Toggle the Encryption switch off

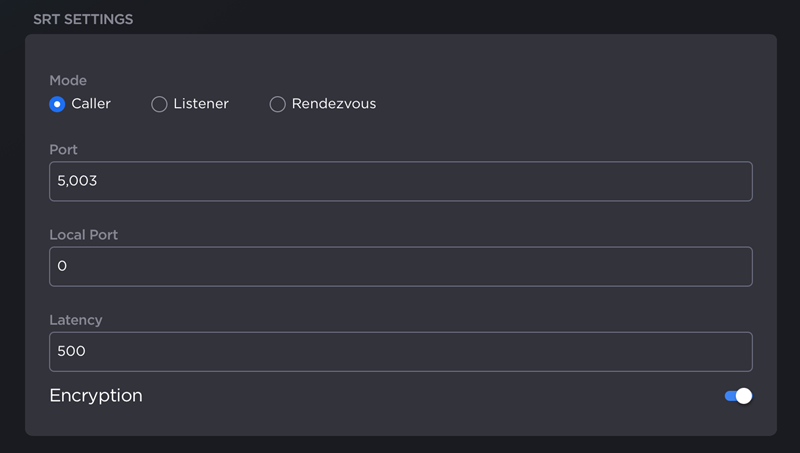coord(738,396)
